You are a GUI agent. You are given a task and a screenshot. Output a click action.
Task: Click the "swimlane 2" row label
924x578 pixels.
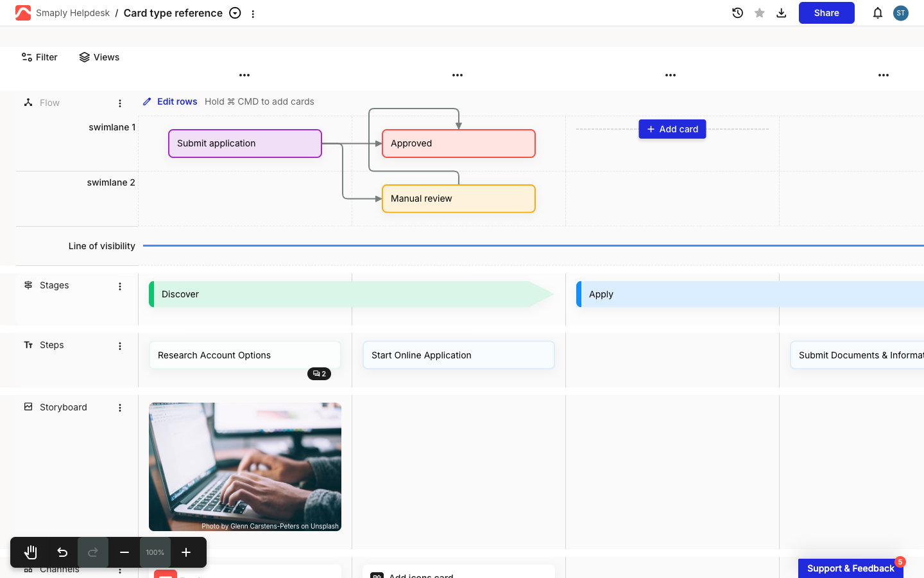point(111,182)
